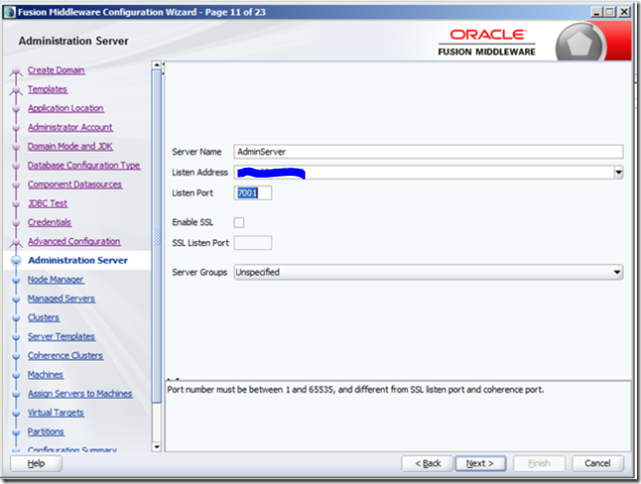
Task: Click the Oracle Fusion Middleware logo
Action: click(486, 42)
